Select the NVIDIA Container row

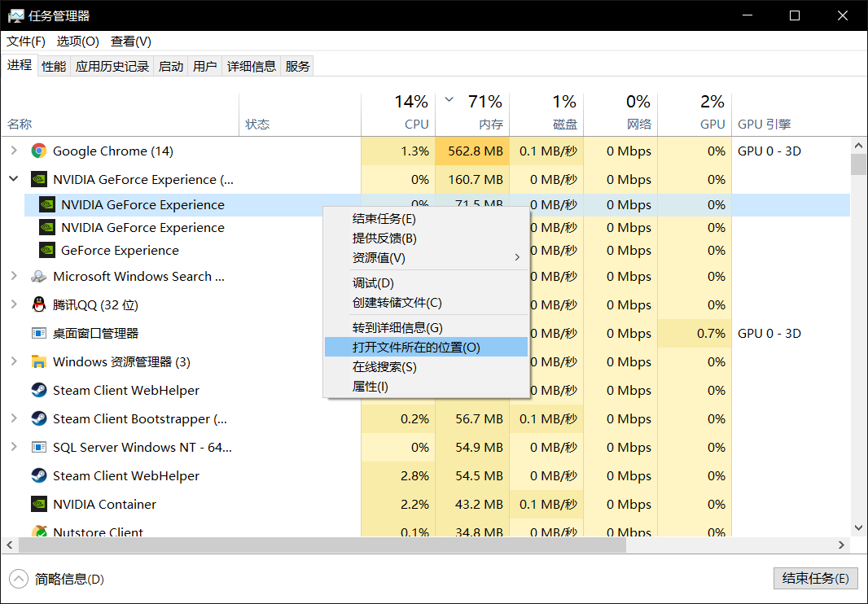(426, 505)
